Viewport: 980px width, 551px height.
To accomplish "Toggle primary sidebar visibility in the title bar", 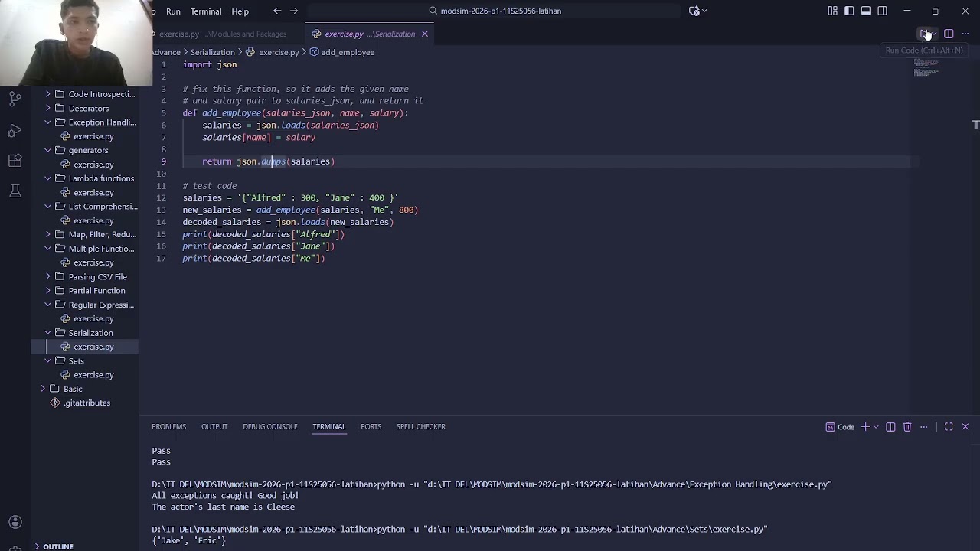I will [849, 11].
